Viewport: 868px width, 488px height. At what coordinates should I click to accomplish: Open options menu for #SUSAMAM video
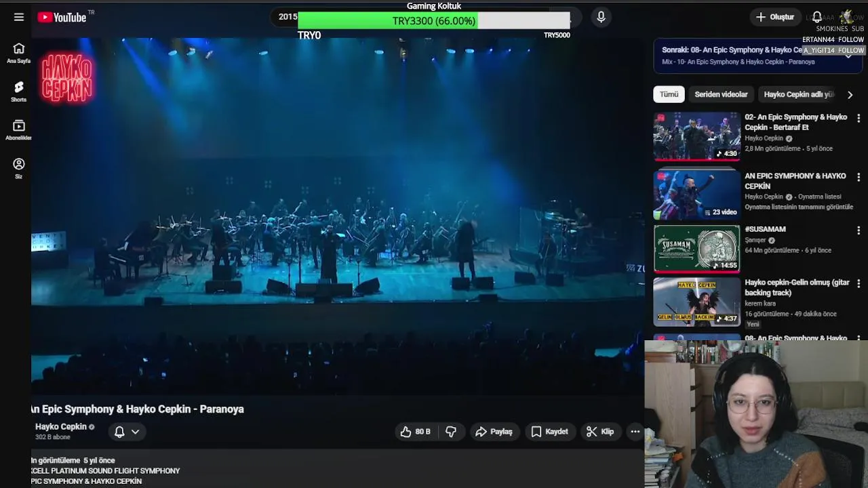pos(859,230)
